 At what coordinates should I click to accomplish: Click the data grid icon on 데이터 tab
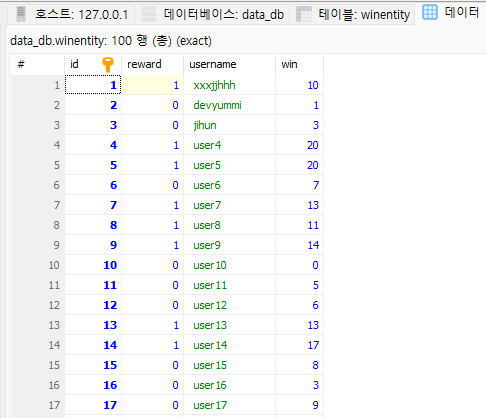(430, 12)
